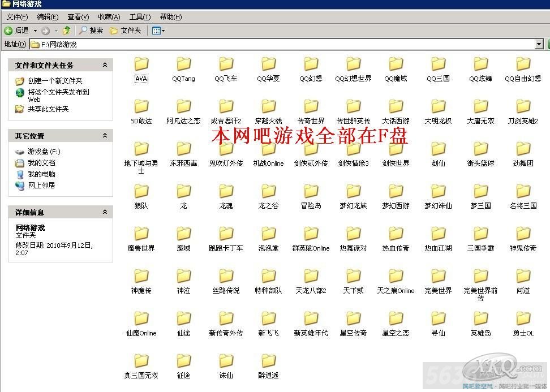Screen dimensions: 550x392
Task: Open the File (文件) menu
Action: tap(17, 17)
